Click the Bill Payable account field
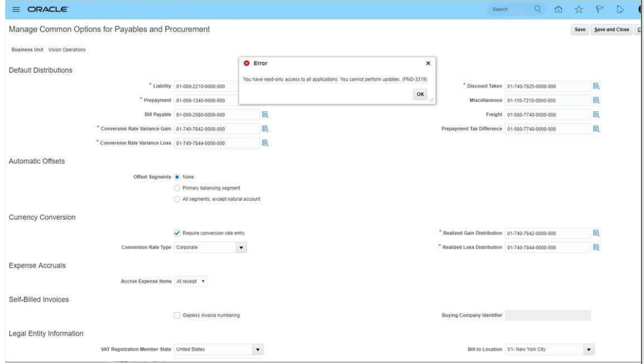 click(217, 114)
